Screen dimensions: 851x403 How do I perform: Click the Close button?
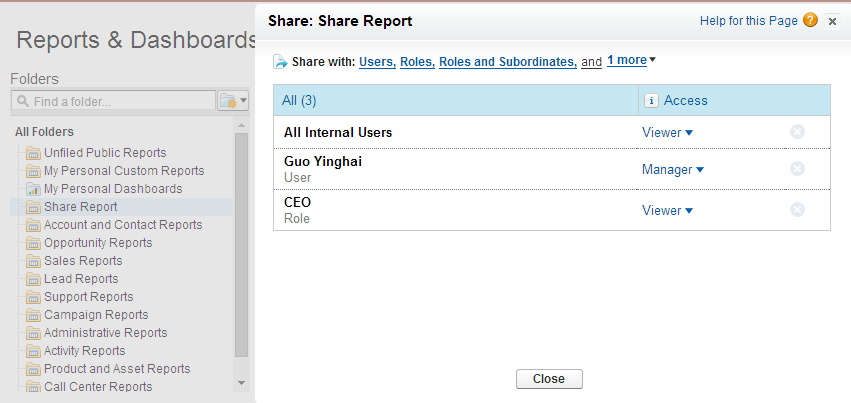(x=549, y=379)
